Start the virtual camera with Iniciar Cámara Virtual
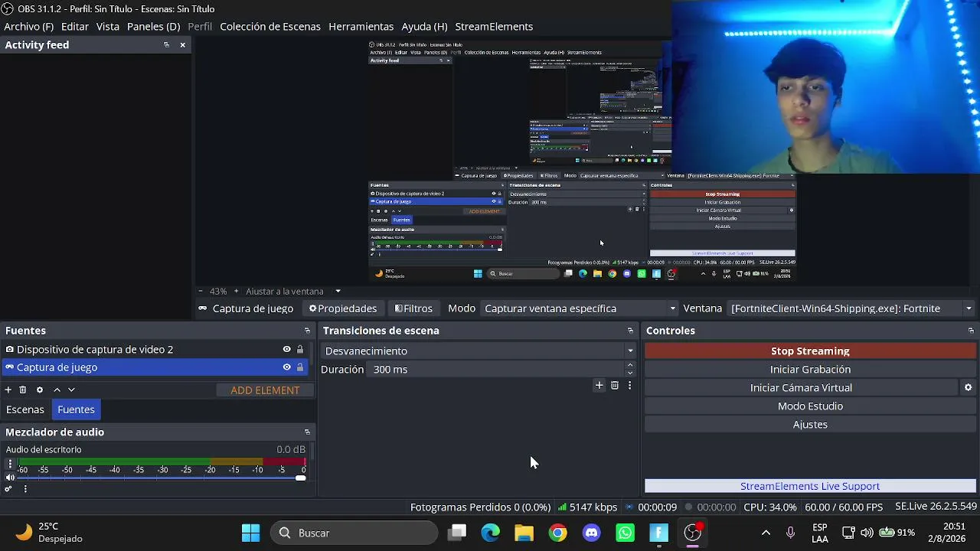 click(801, 388)
